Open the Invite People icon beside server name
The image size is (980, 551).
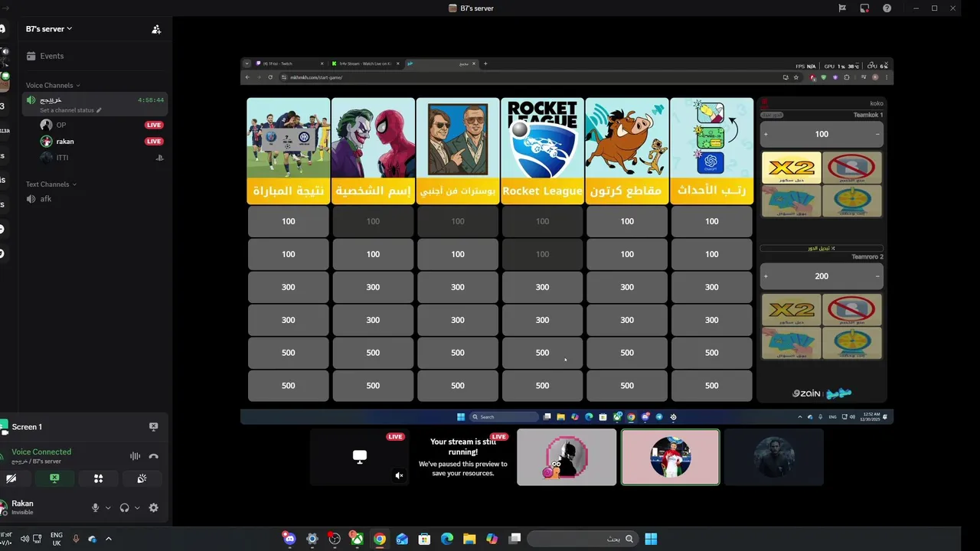[156, 29]
